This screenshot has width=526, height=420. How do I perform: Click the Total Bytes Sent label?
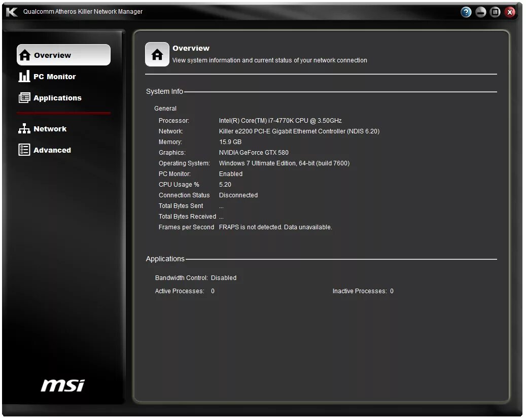pos(181,206)
